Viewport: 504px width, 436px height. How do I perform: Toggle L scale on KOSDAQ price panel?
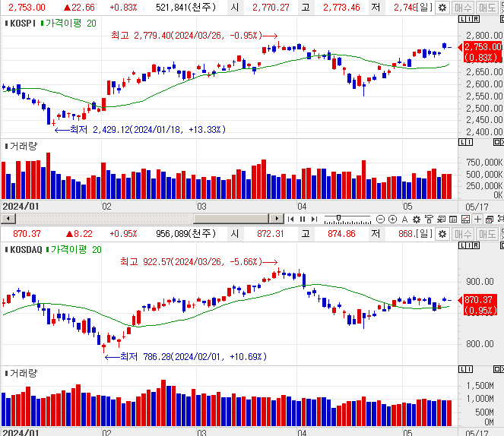coord(462,245)
